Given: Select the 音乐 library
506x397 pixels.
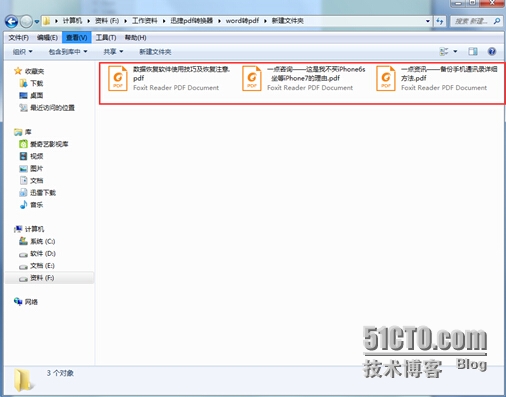Looking at the screenshot, I should pyautogui.click(x=37, y=205).
